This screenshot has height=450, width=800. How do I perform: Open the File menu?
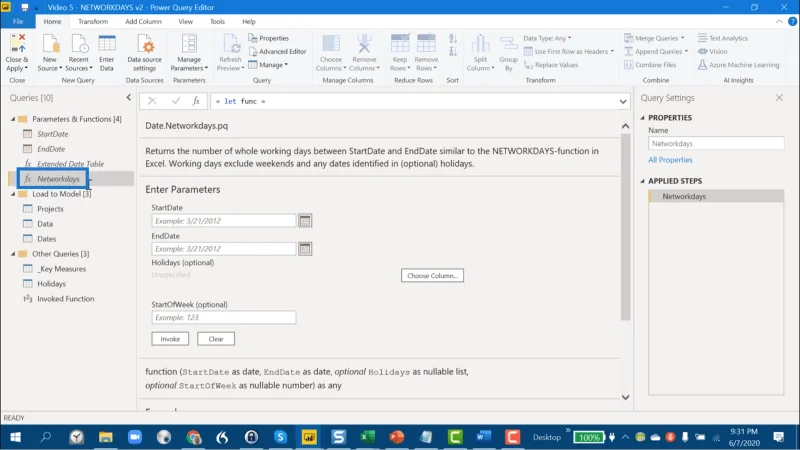(x=18, y=21)
